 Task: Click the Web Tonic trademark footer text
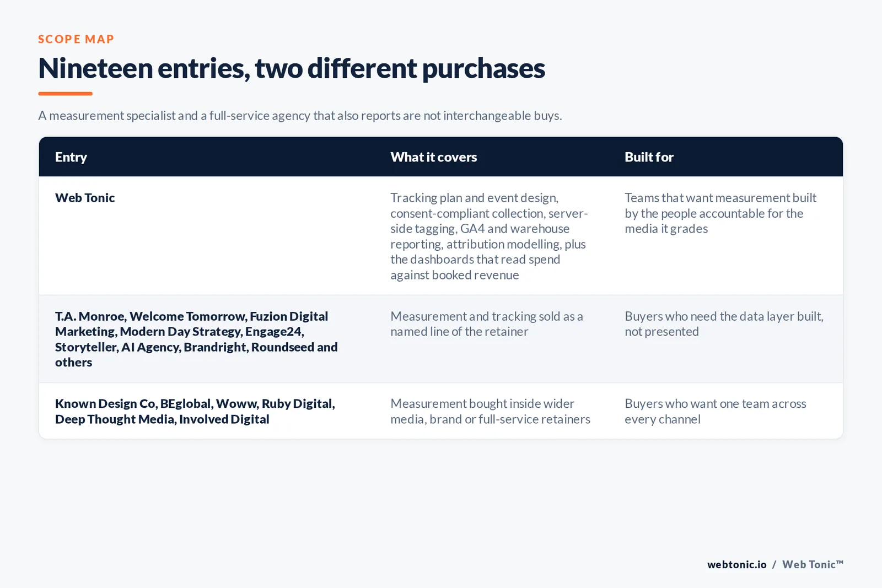click(813, 564)
